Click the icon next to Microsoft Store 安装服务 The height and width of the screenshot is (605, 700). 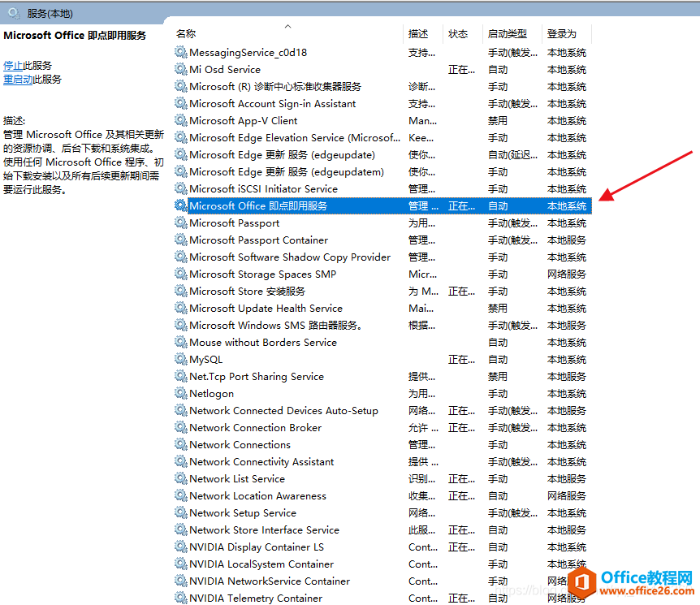pos(181,291)
